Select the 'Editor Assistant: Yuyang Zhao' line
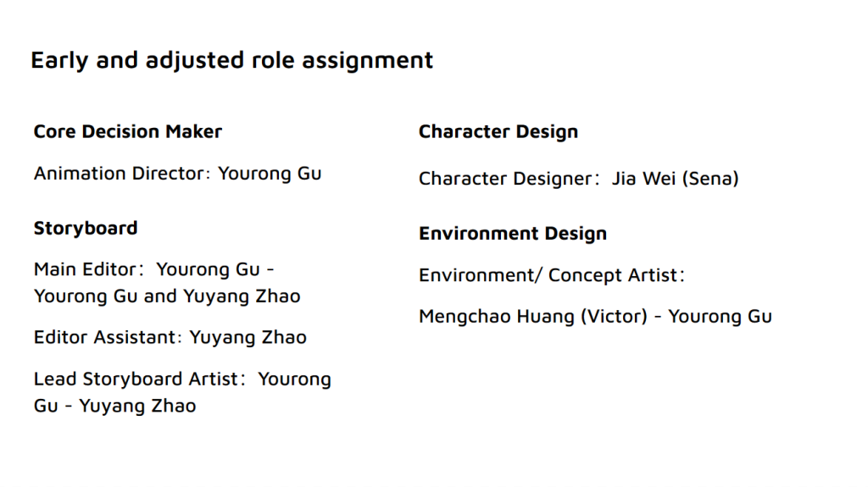The height and width of the screenshot is (487, 868). coord(170,338)
